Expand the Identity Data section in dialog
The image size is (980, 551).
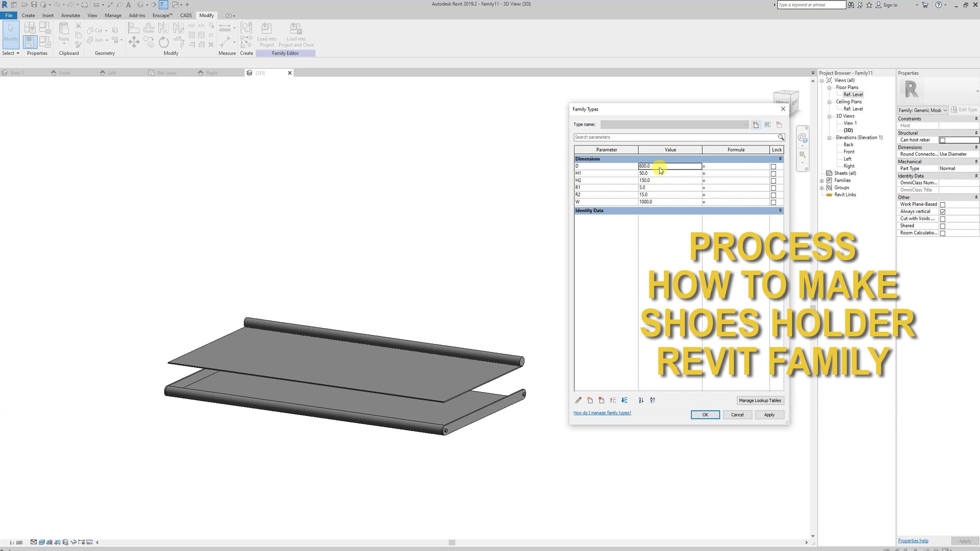[x=780, y=210]
